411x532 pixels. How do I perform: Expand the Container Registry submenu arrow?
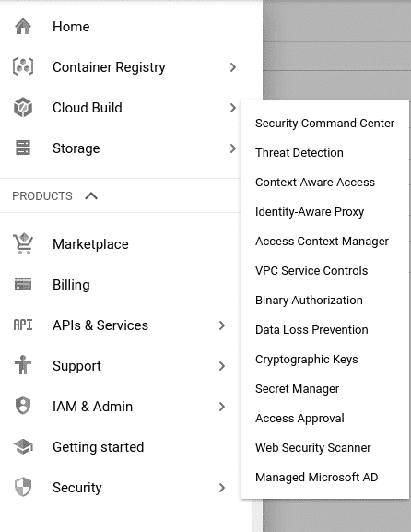click(x=232, y=67)
